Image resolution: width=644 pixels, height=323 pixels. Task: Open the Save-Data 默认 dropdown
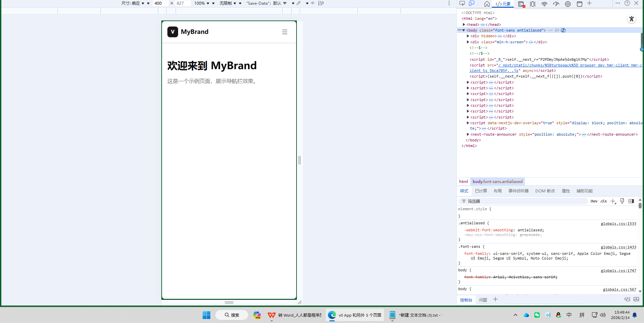[267, 3]
